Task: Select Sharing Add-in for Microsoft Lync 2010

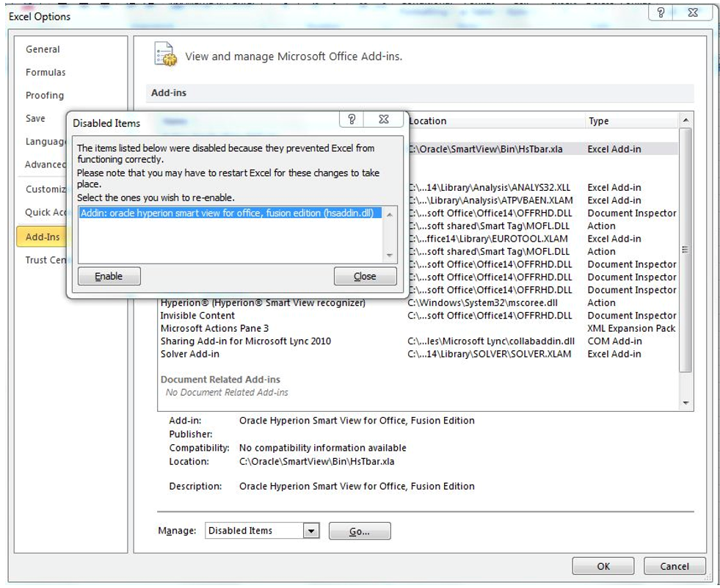Action: pos(246,341)
